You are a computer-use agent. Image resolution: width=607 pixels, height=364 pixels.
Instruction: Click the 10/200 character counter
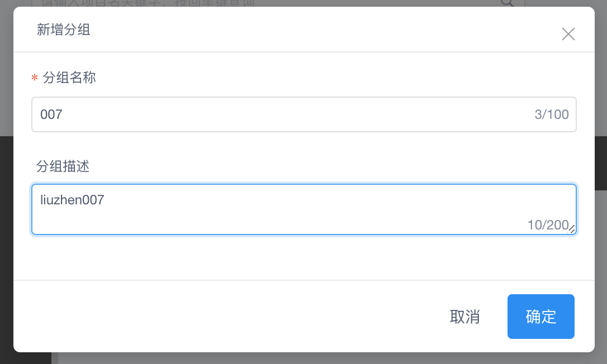click(x=547, y=225)
